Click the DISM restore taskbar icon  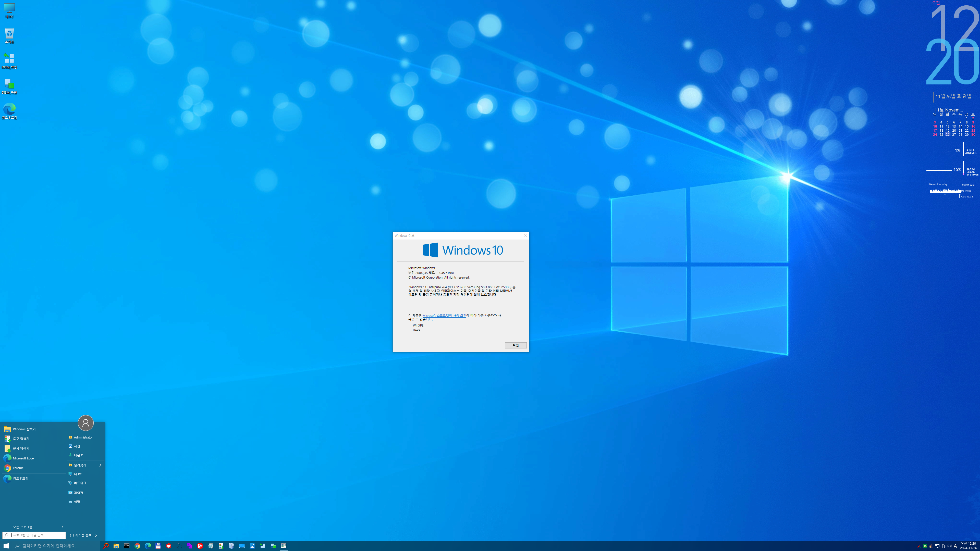point(273,546)
